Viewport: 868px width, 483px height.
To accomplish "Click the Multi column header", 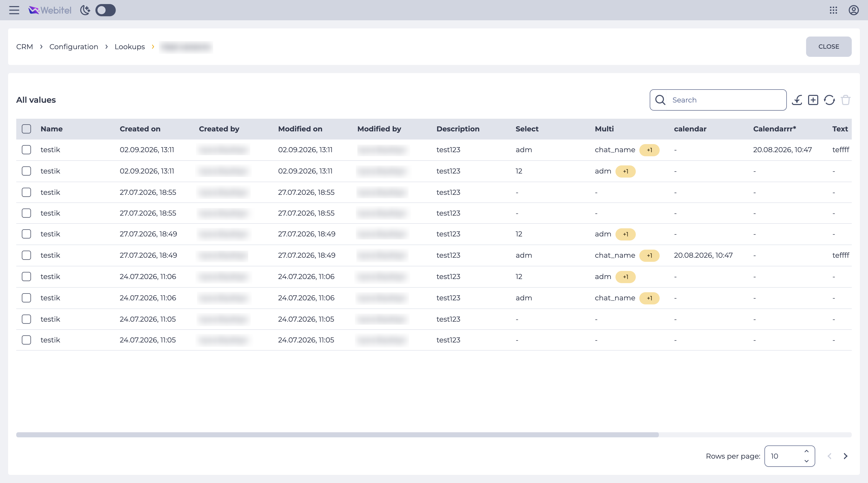I will (x=604, y=129).
